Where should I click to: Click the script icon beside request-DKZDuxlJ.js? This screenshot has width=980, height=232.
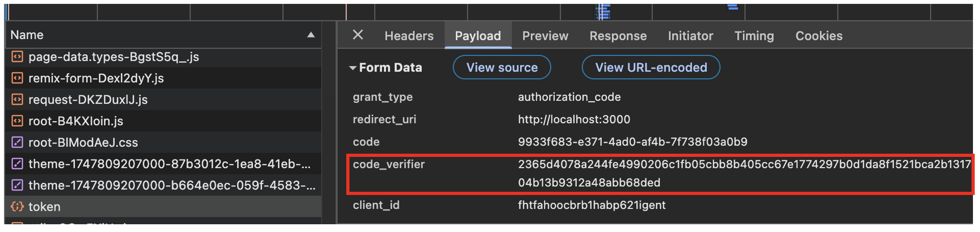pyautogui.click(x=17, y=99)
